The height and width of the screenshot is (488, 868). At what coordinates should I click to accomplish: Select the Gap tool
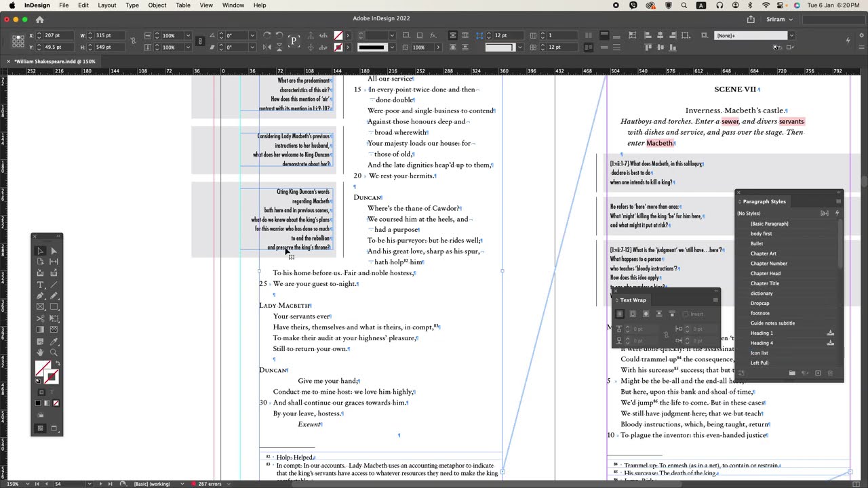point(54,262)
